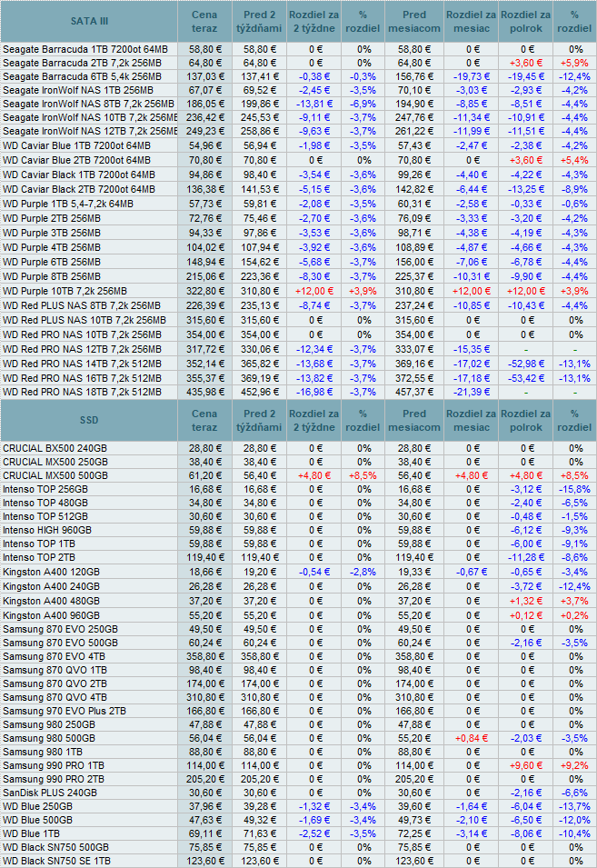Click Intenso TOP 2TB row name
Image resolution: width=597 pixels, height=868 pixels.
tap(39, 557)
